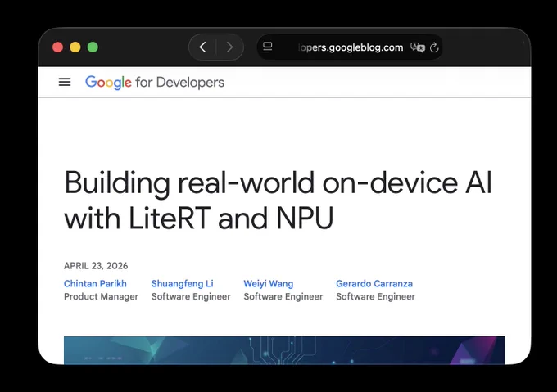
Task: Close the window with the red button
Action: (x=57, y=47)
